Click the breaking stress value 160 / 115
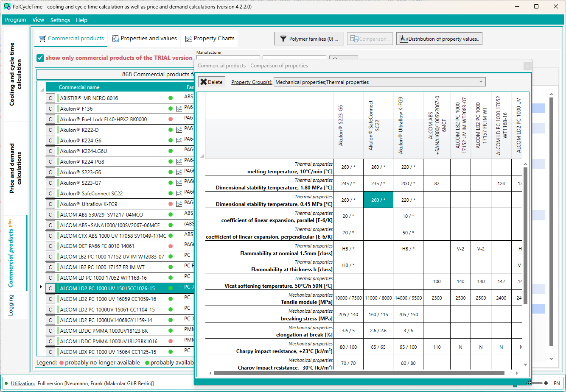 click(x=378, y=314)
